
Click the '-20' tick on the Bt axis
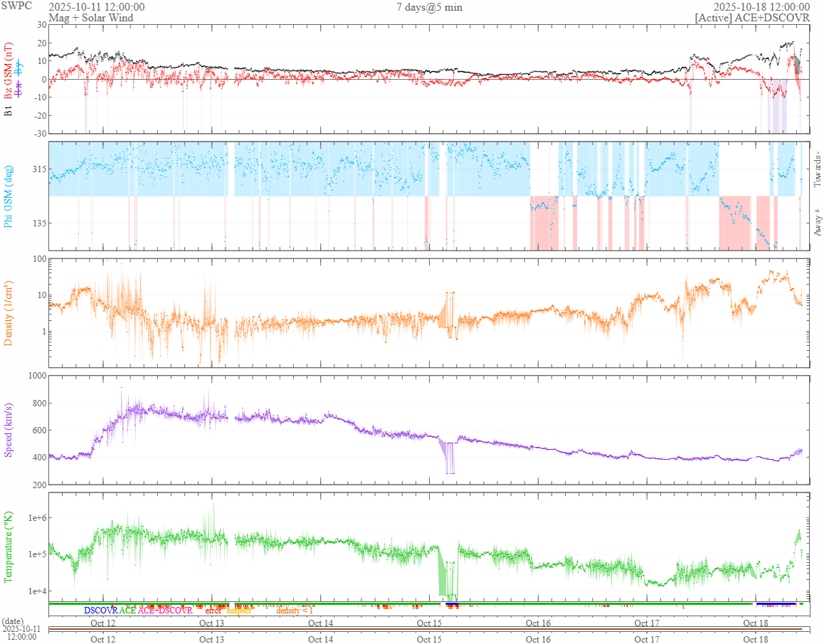pos(40,116)
